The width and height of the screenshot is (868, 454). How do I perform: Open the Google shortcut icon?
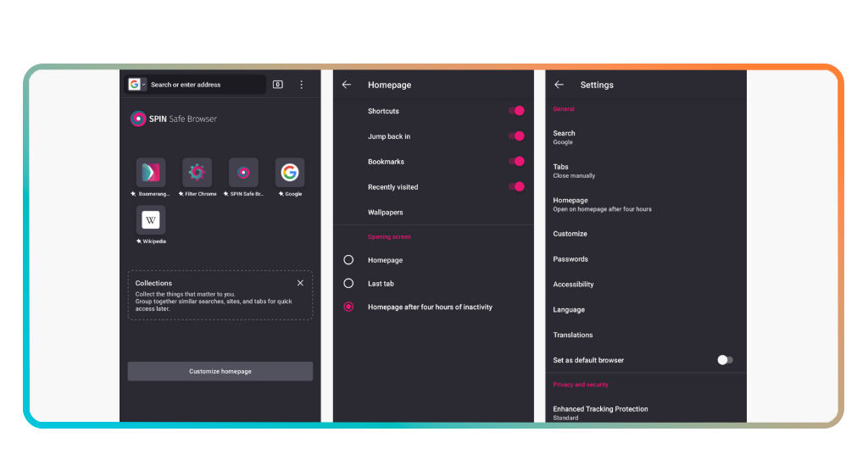click(x=290, y=172)
